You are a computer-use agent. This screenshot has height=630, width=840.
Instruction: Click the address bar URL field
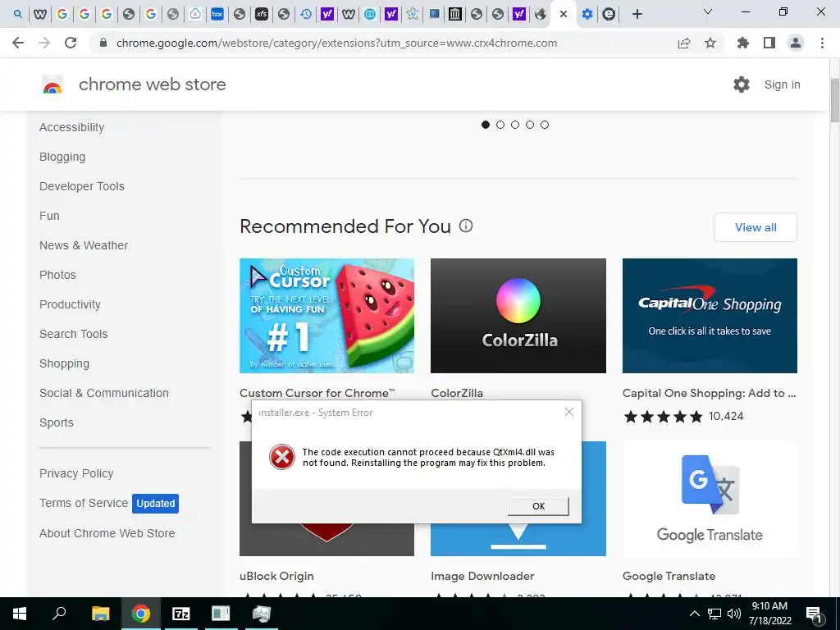(336, 43)
